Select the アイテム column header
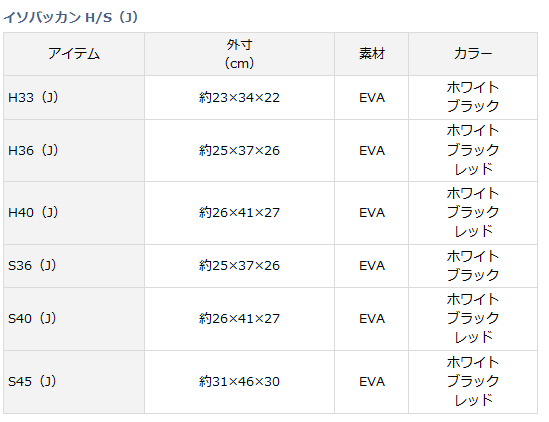The width and height of the screenshot is (549, 422). [x=74, y=54]
